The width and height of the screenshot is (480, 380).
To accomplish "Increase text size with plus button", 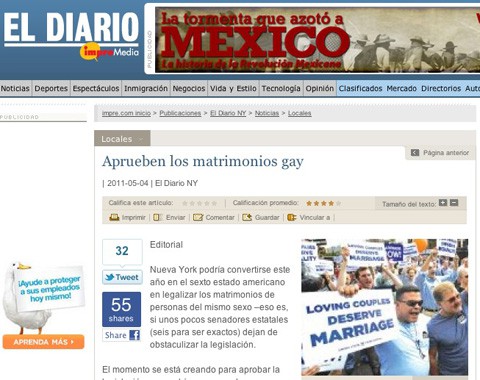I will click(443, 203).
